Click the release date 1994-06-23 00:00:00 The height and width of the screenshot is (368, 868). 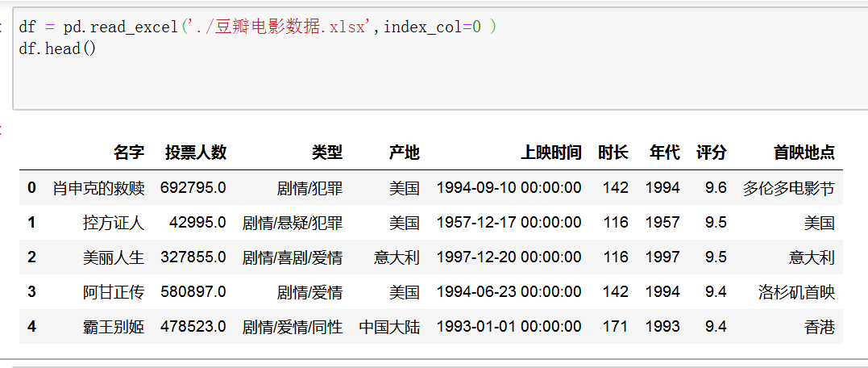click(509, 292)
